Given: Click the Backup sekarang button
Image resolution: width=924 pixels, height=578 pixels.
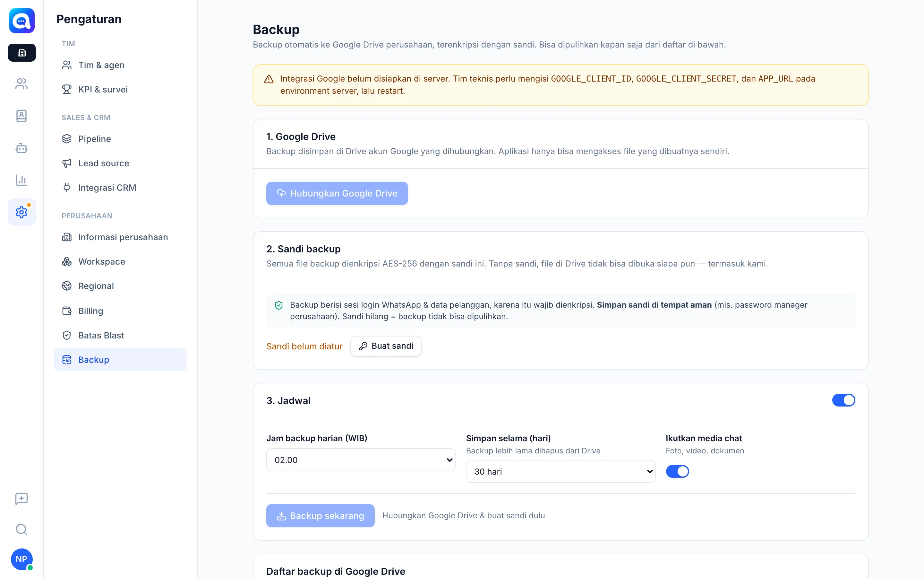Looking at the screenshot, I should 320,516.
